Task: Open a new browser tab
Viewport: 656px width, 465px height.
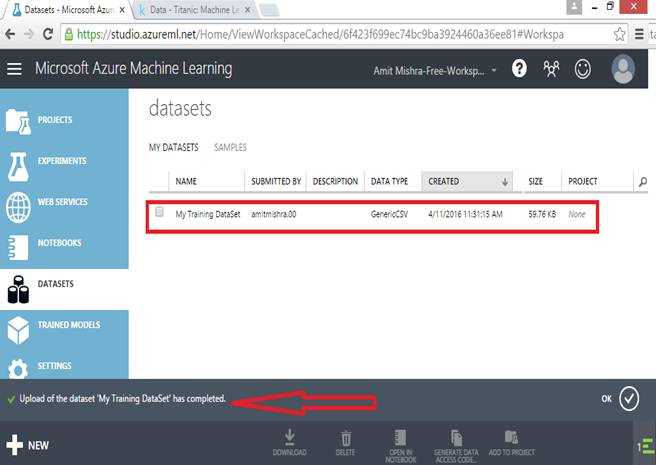Action: click(x=269, y=10)
